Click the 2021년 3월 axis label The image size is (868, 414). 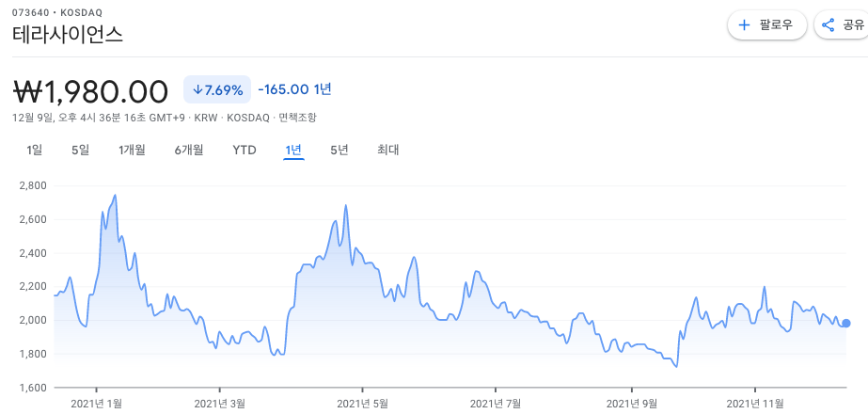[220, 404]
